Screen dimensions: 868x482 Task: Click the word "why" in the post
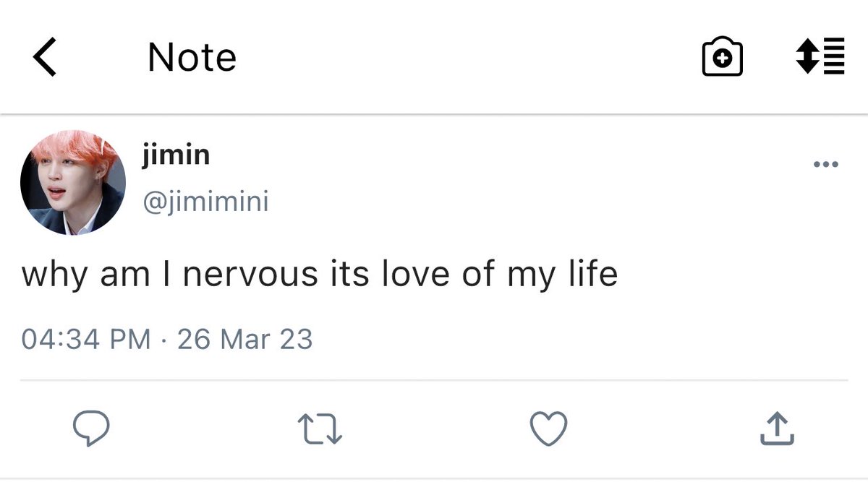[x=53, y=275]
